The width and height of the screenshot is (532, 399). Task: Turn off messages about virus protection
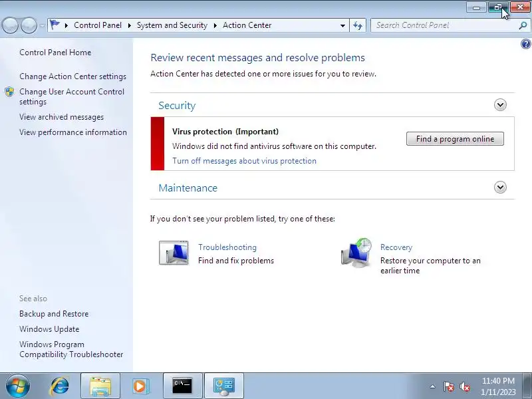click(x=244, y=161)
